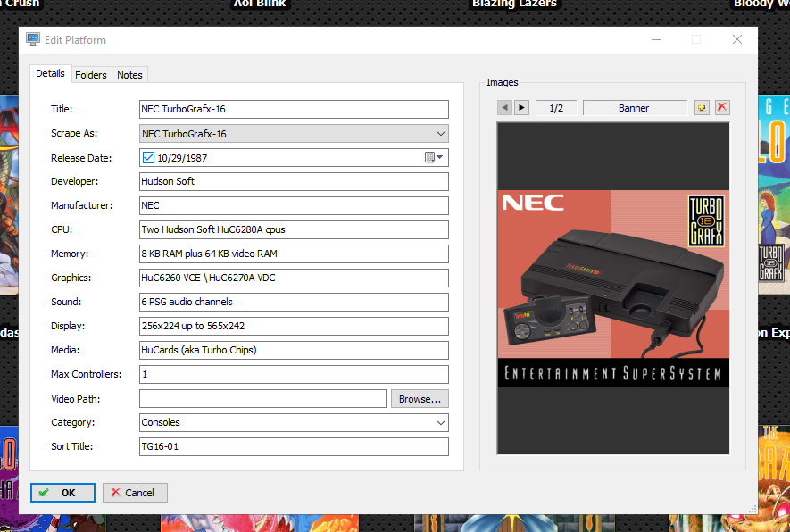Click the Sort Title field TG16-01

click(294, 447)
